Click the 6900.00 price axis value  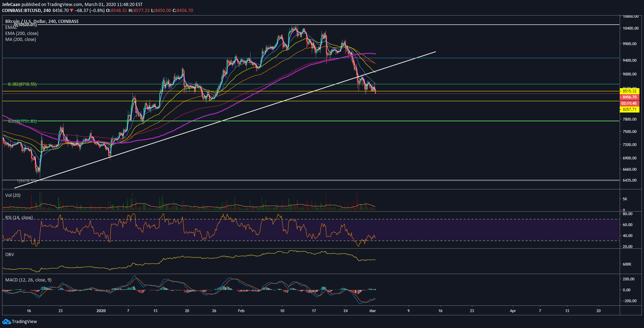click(630, 158)
